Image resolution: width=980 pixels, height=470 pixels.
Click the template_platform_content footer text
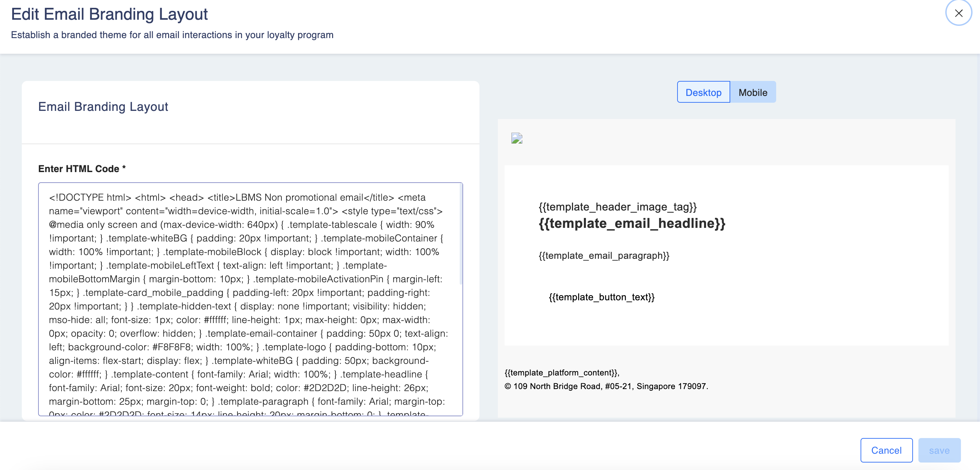[x=561, y=373]
